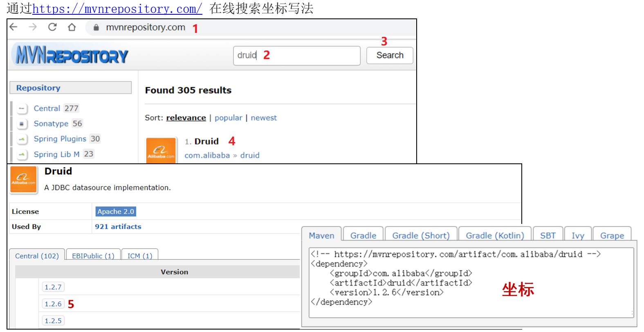Click Alibaba logo beside Druid heading
The height and width of the screenshot is (332, 644).
click(23, 179)
